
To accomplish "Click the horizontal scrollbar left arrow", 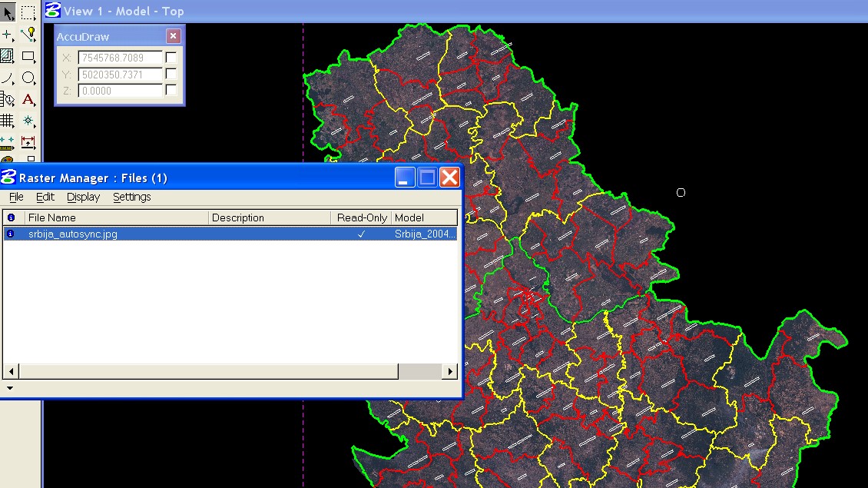I will tap(11, 371).
